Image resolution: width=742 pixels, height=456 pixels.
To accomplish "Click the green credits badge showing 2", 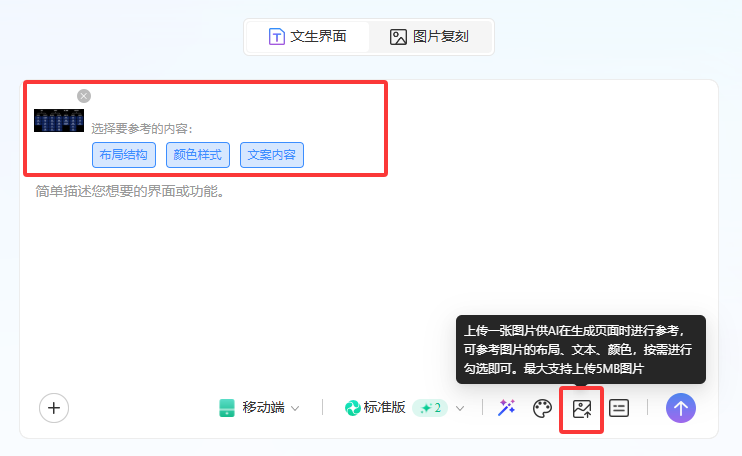I will (x=432, y=408).
